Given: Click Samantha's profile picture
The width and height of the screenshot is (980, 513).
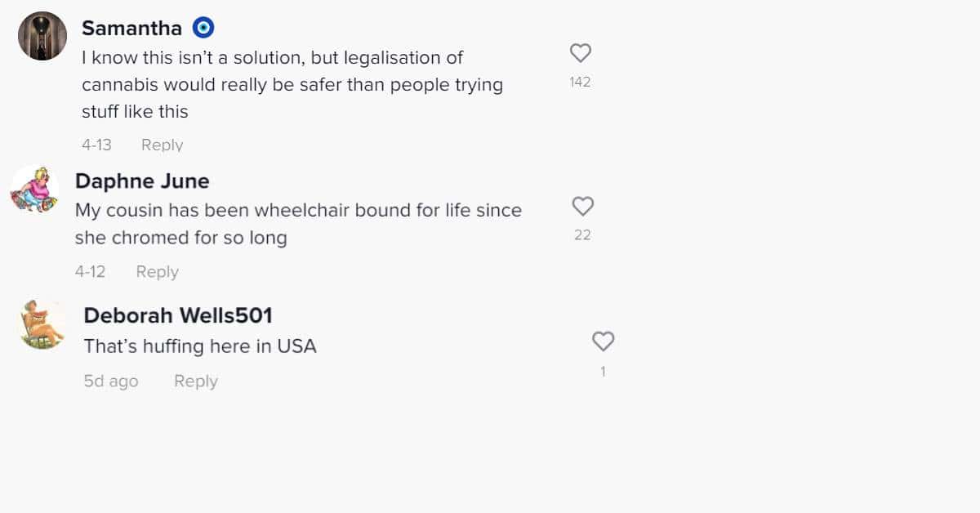Looking at the screenshot, I should [41, 35].
